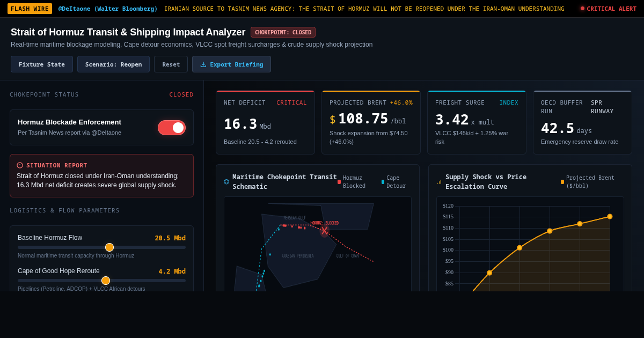Click the Situation Report alert icon
The image size is (644, 338).
click(x=20, y=165)
